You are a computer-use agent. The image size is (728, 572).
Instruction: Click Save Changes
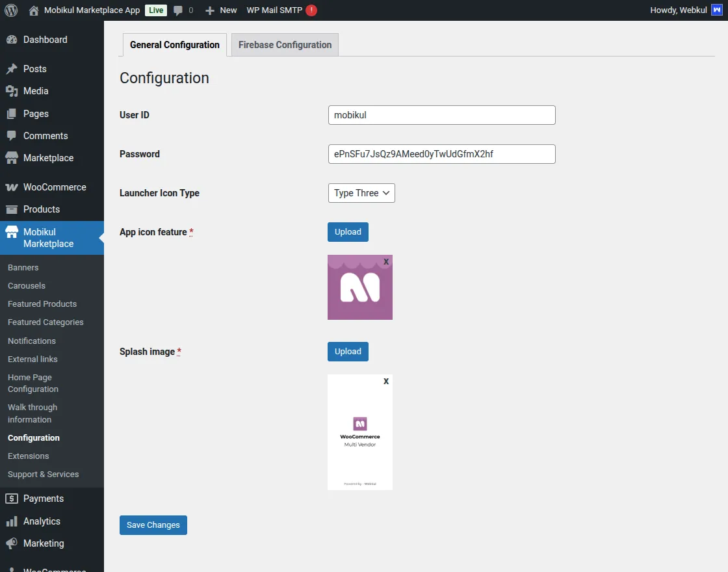pos(153,525)
